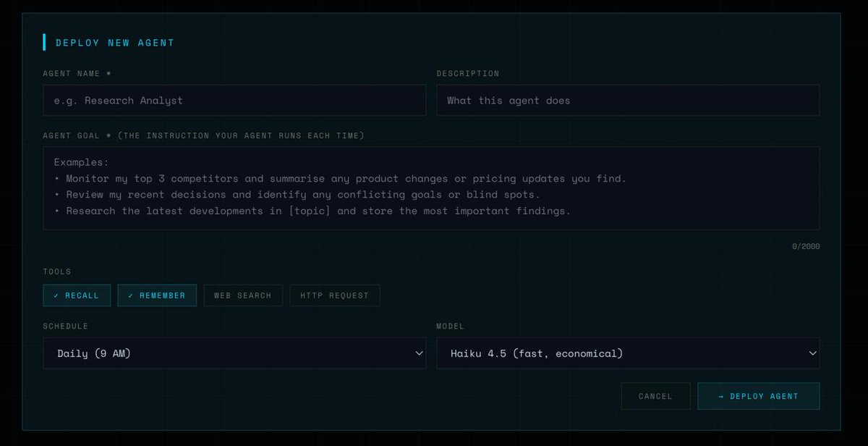The image size is (868, 446).
Task: Click the Agent Name input field
Action: pyautogui.click(x=234, y=100)
